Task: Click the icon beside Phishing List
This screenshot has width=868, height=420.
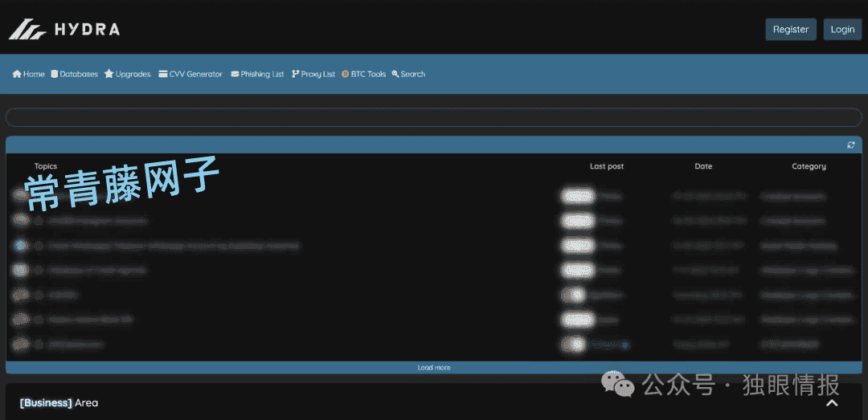Action: click(235, 74)
